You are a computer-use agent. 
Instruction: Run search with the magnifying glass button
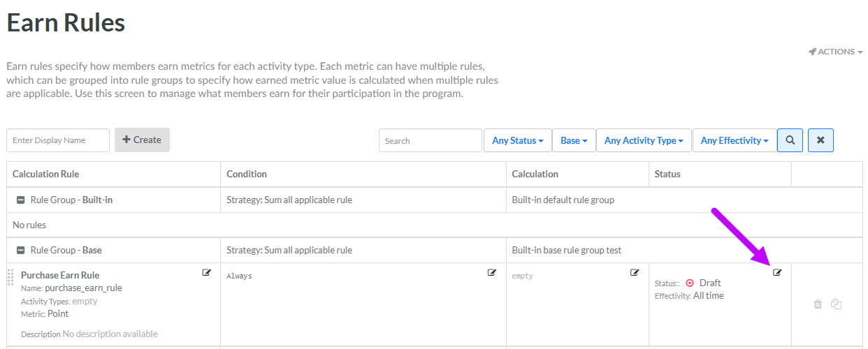[790, 140]
